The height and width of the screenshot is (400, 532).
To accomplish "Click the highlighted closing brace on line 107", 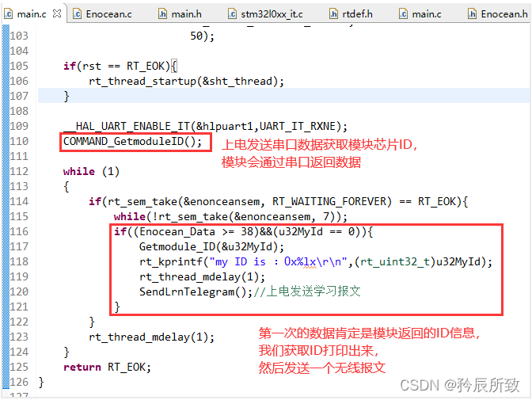I will pyautogui.click(x=66, y=96).
